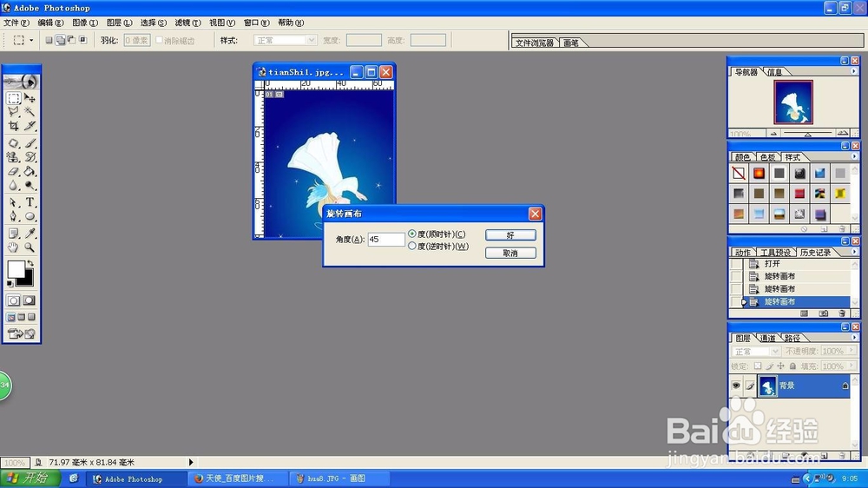Click the Navigator zoom slider
Screen dimensions: 868x488
807,134
